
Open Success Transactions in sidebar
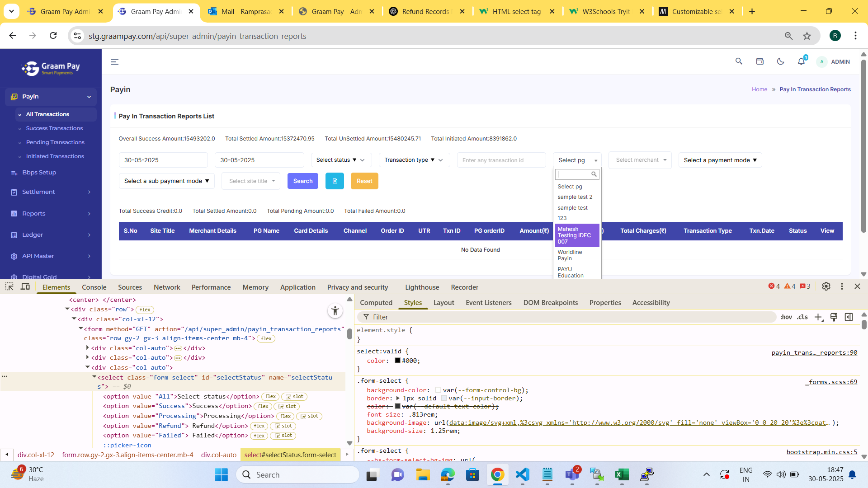click(54, 128)
